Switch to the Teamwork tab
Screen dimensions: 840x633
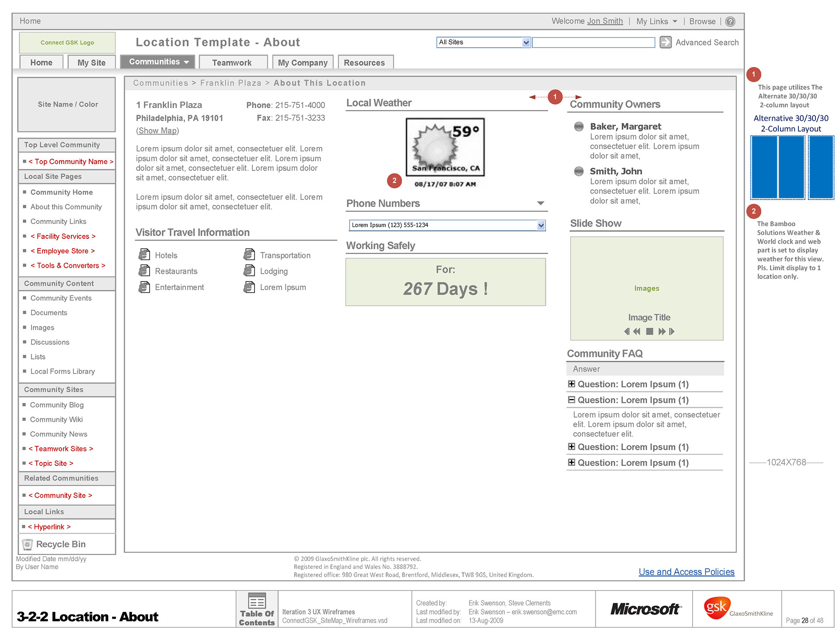click(232, 63)
